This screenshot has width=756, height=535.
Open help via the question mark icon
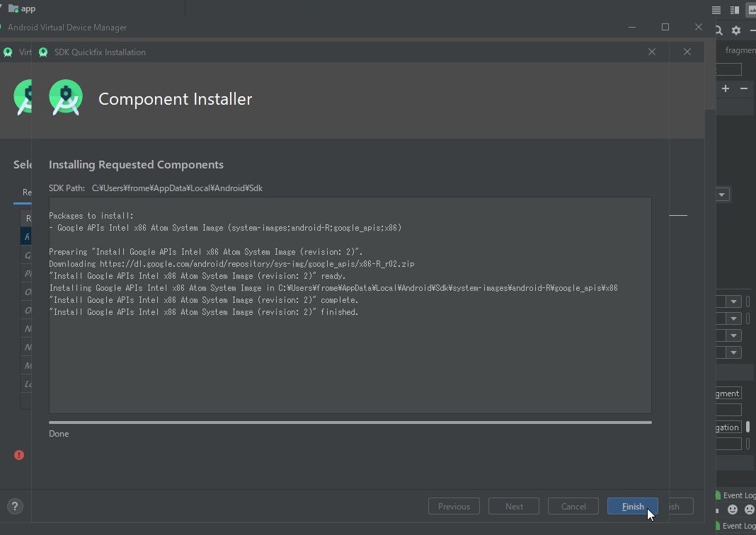pyautogui.click(x=14, y=506)
